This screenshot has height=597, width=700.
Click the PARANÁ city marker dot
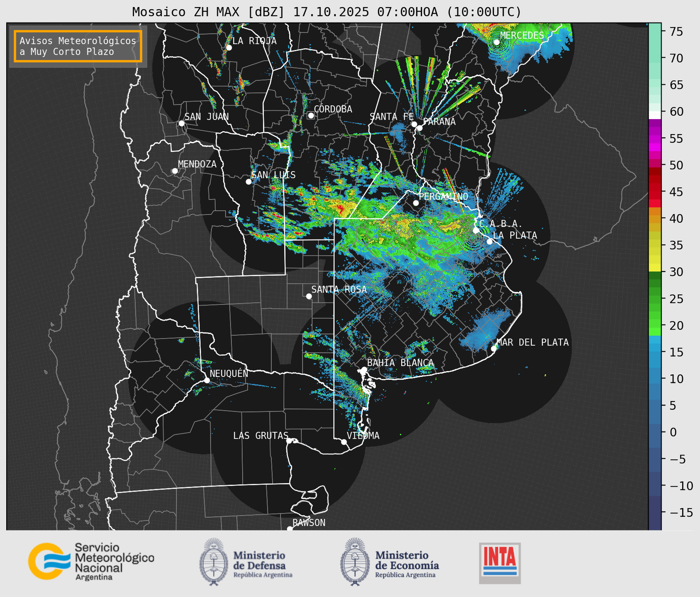420,128
